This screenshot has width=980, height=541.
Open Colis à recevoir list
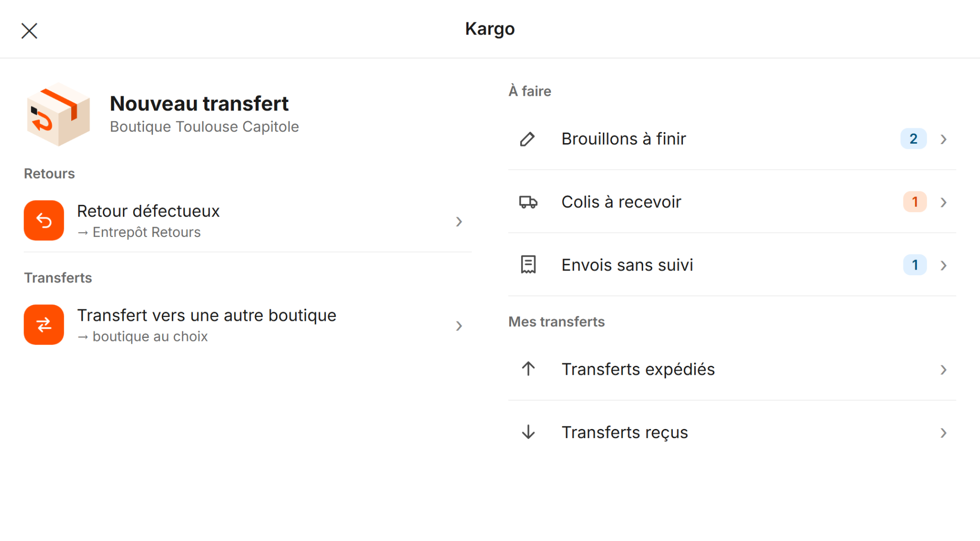(732, 202)
